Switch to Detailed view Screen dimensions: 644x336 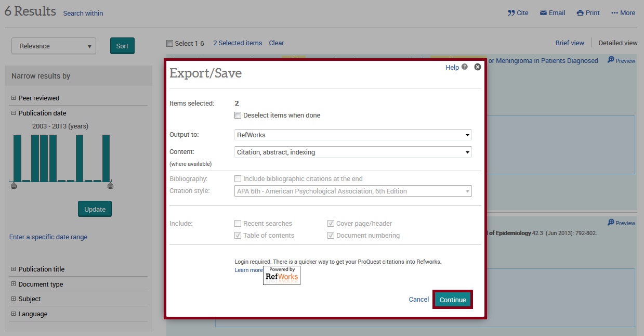(617, 43)
